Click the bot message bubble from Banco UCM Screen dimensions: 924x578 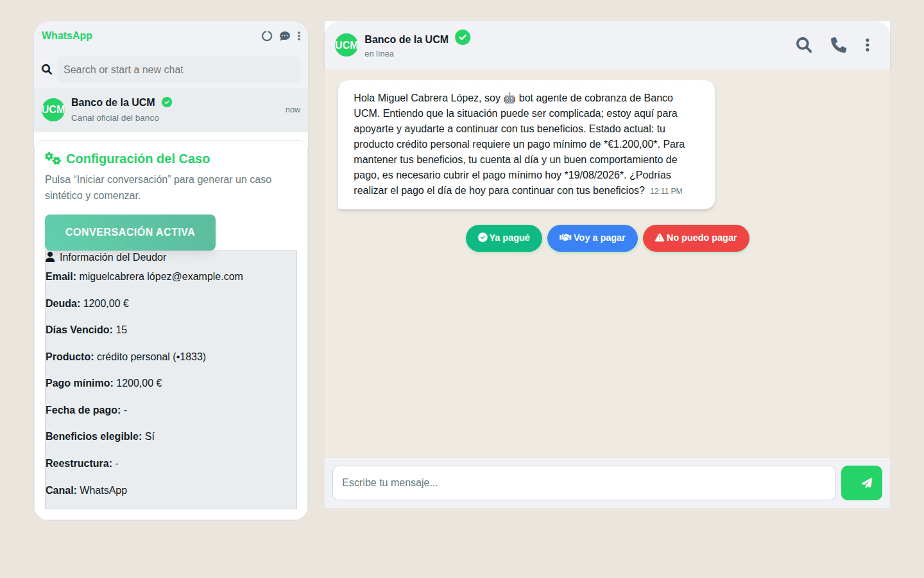tap(526, 144)
